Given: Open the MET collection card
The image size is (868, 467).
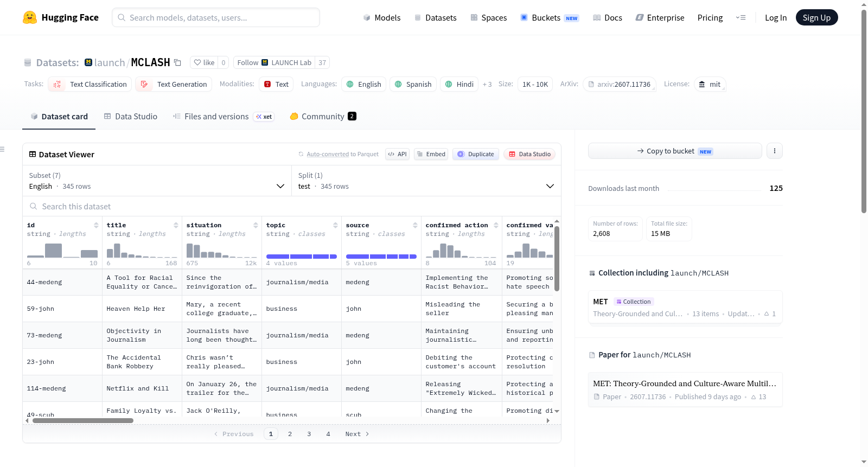Looking at the screenshot, I should point(685,308).
